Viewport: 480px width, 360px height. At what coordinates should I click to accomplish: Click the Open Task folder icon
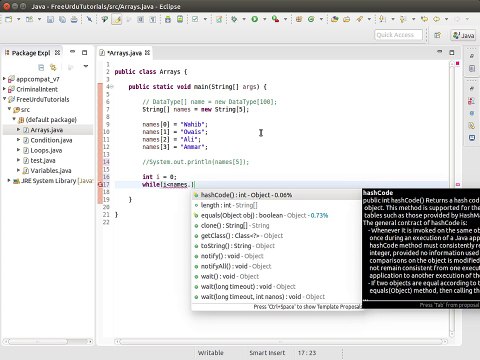pyautogui.click(x=347, y=19)
